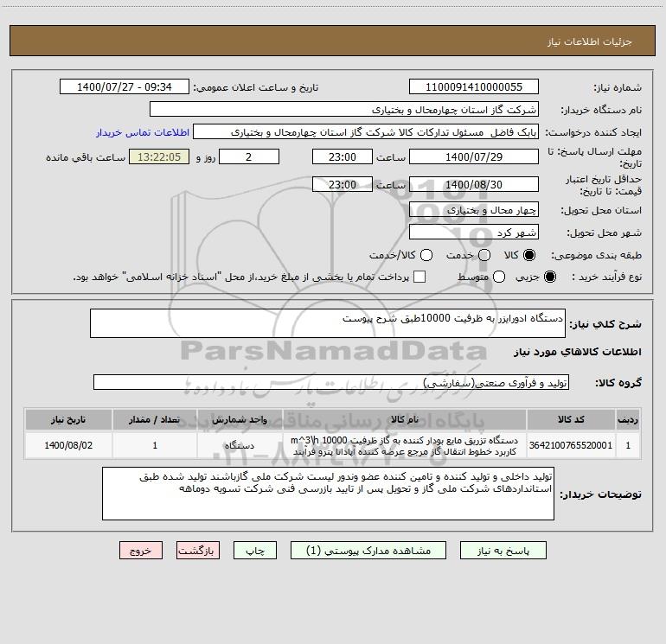Click delivery city field 'شهر کرد'
Viewport: 666px width, 644px height.
point(474,232)
